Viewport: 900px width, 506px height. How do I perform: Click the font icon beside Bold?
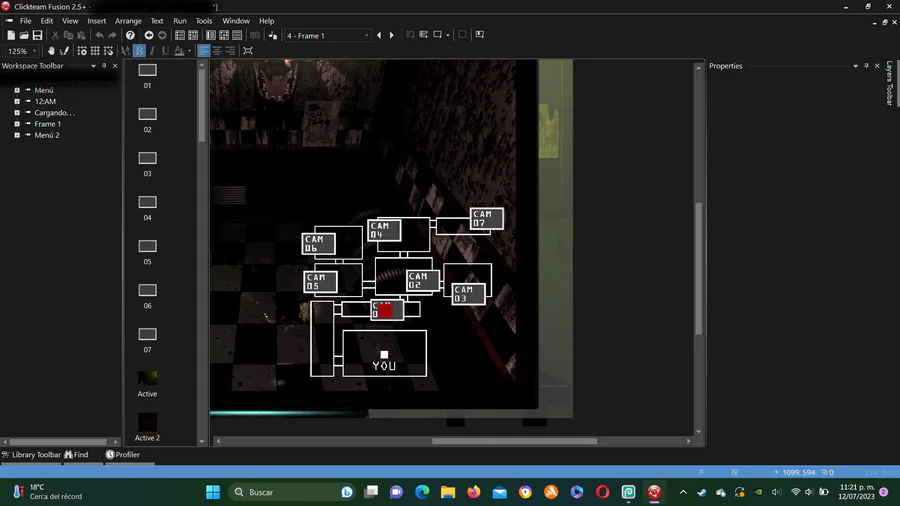coord(126,51)
